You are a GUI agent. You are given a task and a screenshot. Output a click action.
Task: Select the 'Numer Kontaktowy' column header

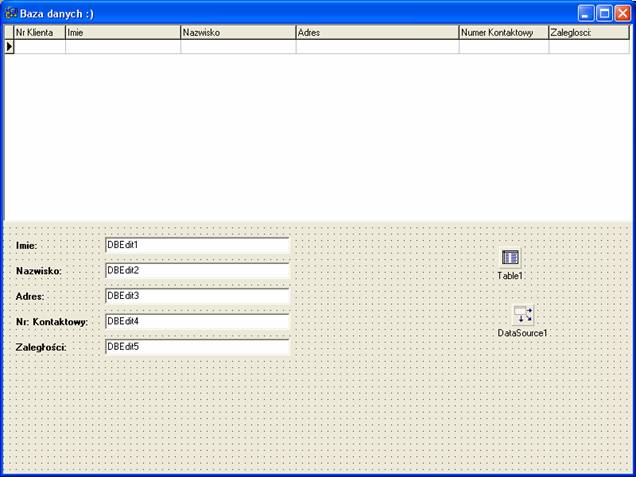tap(503, 33)
